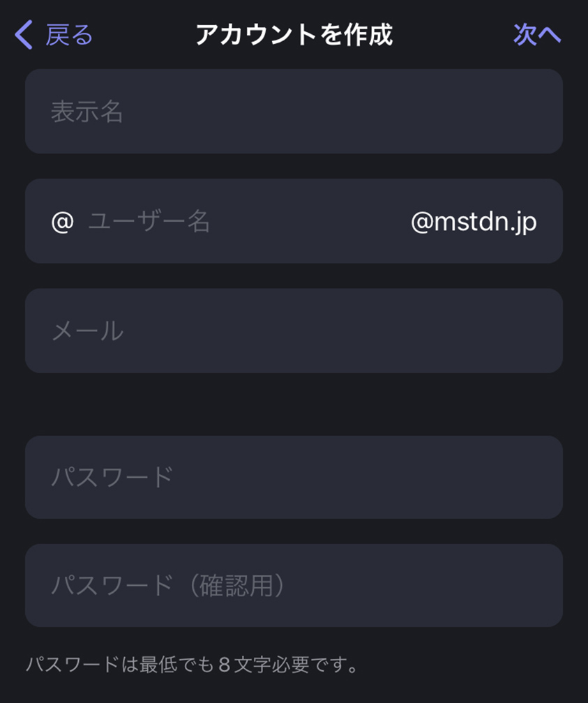
Task: Focus the パスワード password field
Action: pos(294,477)
